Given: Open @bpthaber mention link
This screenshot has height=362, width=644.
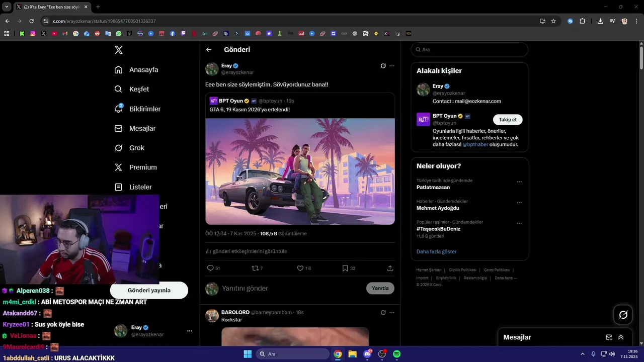Looking at the screenshot, I should (475, 144).
